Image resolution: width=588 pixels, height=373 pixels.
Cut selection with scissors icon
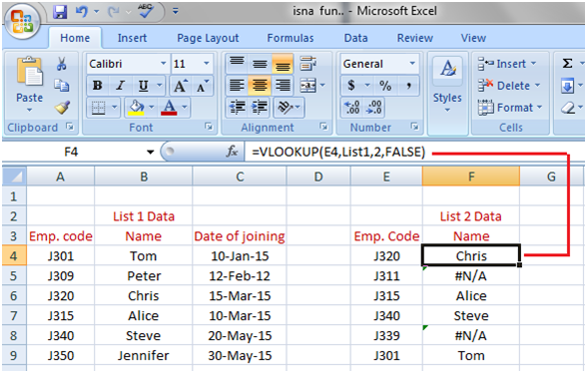(62, 63)
